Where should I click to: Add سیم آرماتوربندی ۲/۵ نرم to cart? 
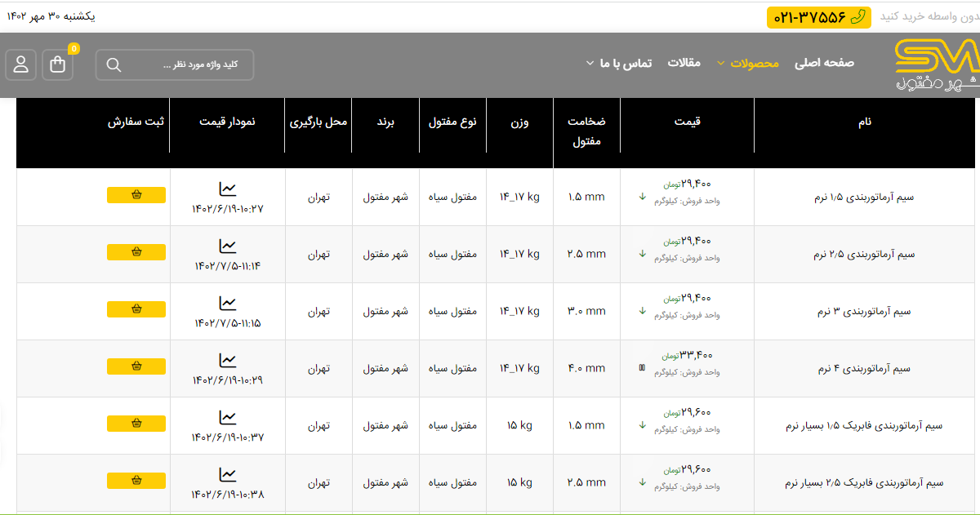coord(136,252)
